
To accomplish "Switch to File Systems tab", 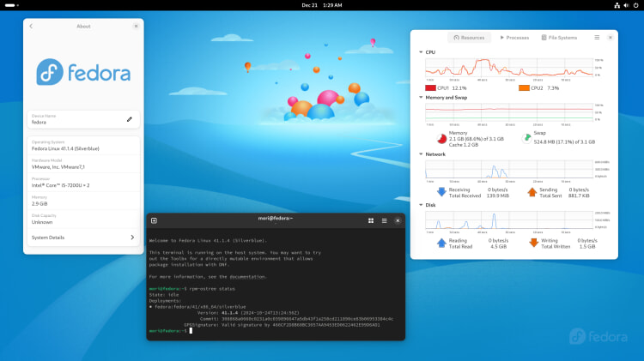I will 559,38.
